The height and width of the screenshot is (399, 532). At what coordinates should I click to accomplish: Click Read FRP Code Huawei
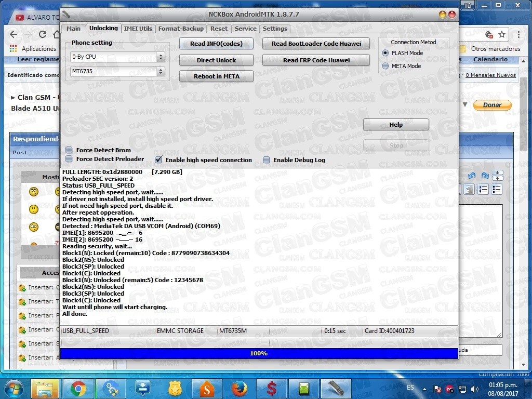[x=316, y=60]
